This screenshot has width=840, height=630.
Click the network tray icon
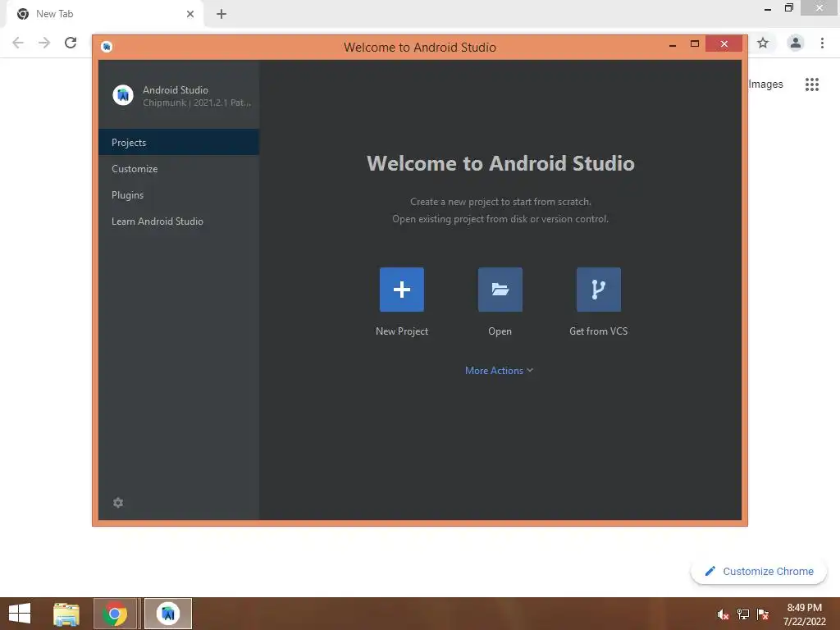click(x=743, y=614)
